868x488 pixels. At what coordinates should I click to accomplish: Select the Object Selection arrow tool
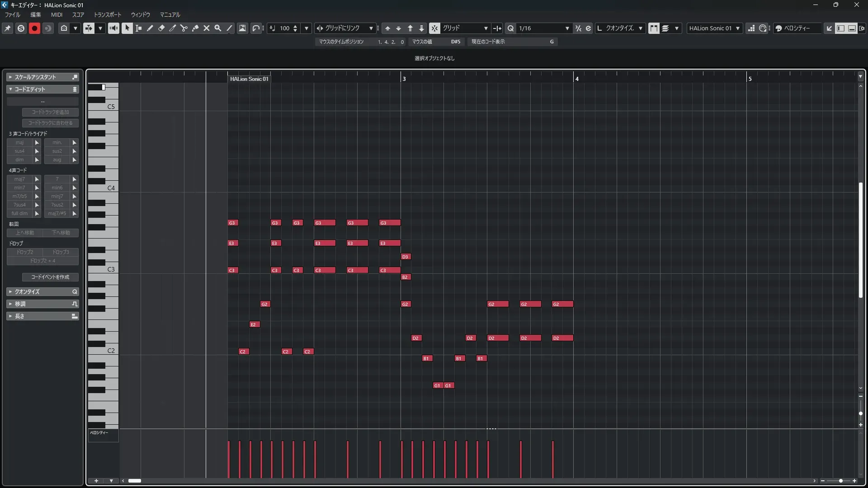127,28
